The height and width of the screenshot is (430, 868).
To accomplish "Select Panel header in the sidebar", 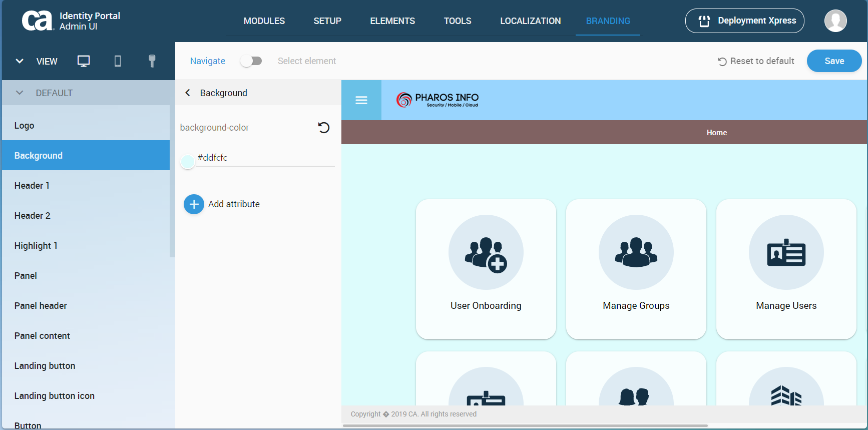I will coord(86,306).
